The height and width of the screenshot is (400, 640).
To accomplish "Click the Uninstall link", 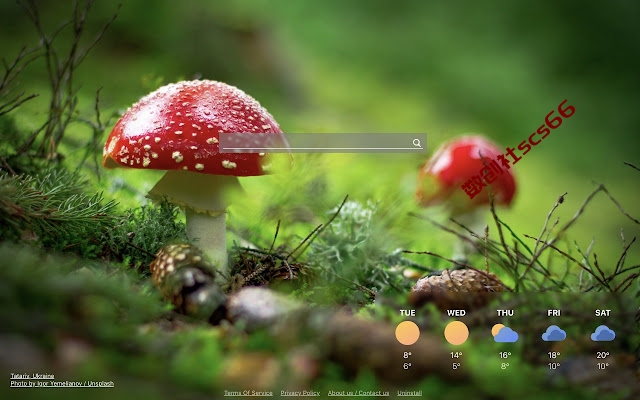I will [409, 393].
